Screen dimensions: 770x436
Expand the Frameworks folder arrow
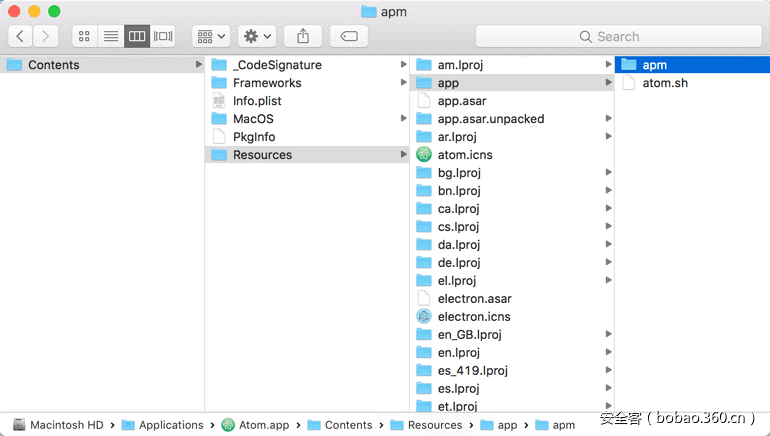403,83
